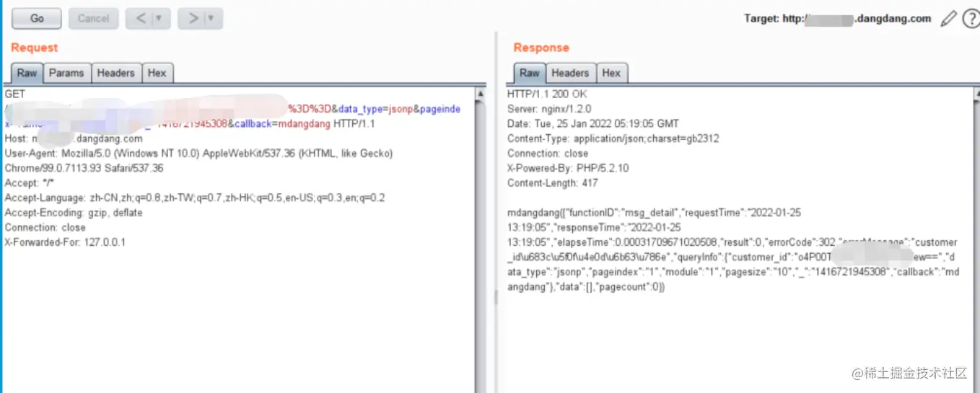This screenshot has width=980, height=393.
Task: Switch to the Request Params tab
Action: (66, 73)
